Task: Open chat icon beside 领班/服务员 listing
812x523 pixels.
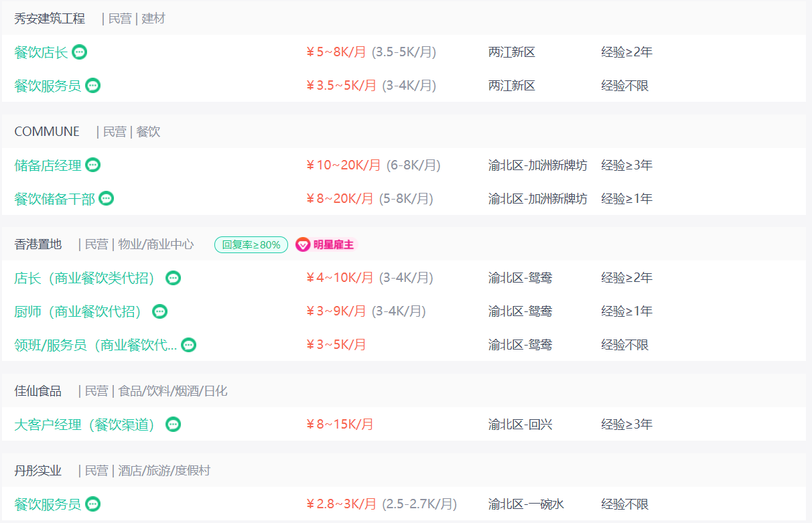Action: [189, 345]
